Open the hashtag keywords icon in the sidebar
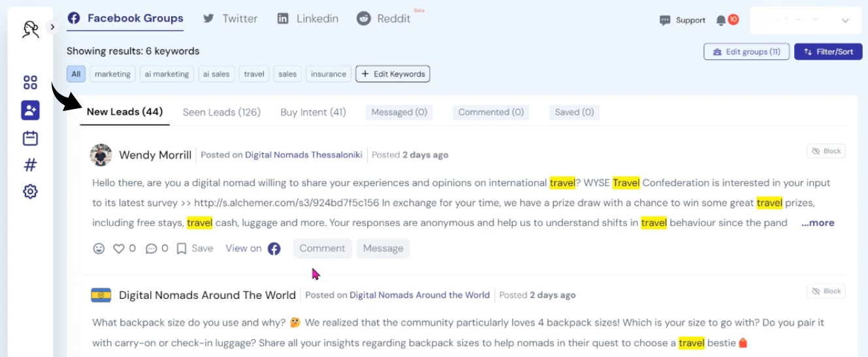This screenshot has width=868, height=357. coord(30,165)
